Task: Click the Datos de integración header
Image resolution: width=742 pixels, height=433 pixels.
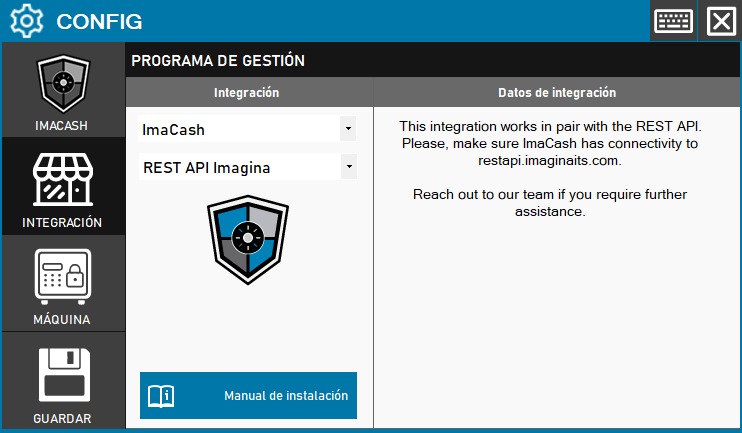Action: [x=557, y=92]
